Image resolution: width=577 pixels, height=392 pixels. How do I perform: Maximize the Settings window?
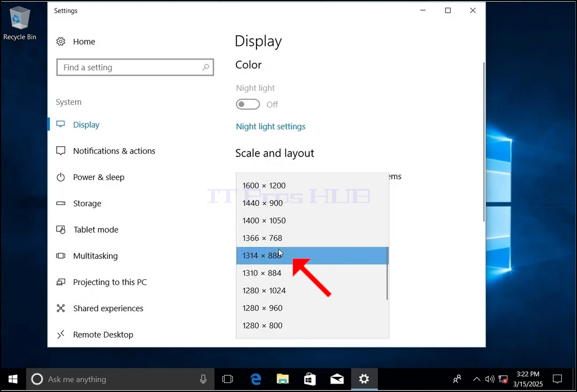point(448,10)
